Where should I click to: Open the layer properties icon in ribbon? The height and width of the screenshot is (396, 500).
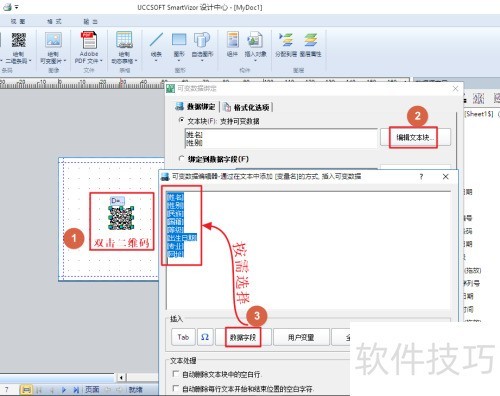(311, 40)
